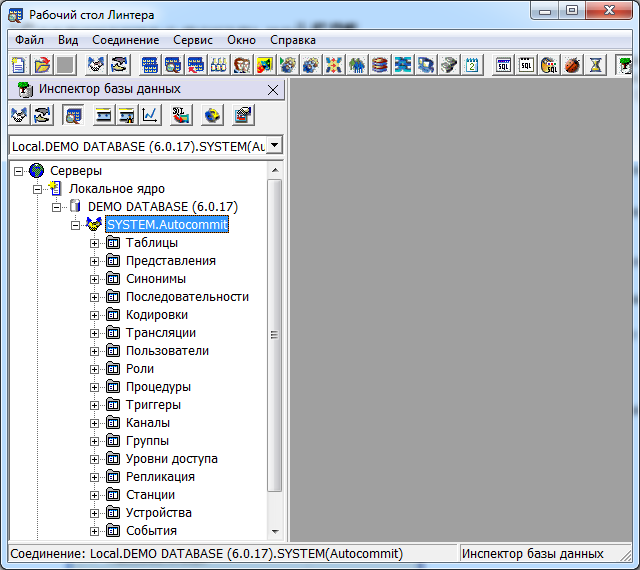Click the open folder icon in the toolbar
This screenshot has width=640, height=570.
click(x=42, y=65)
